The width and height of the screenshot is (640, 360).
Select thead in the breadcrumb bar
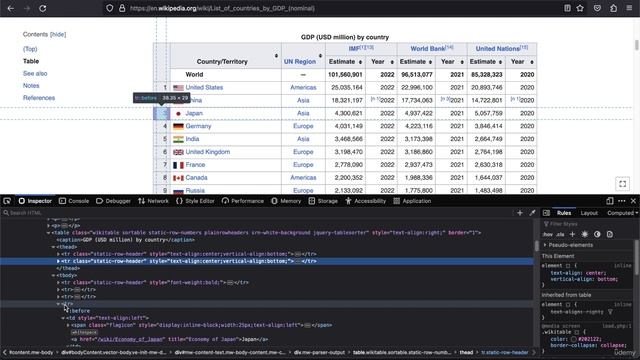coord(466,352)
